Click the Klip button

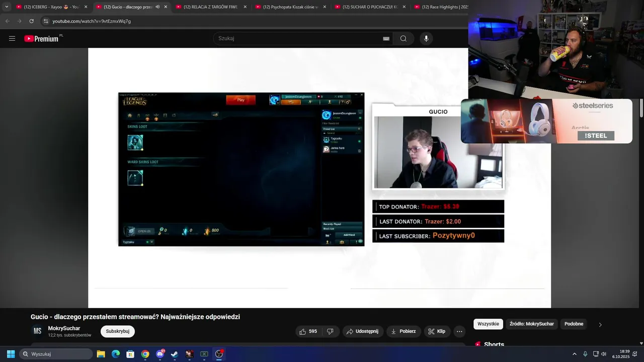point(437,331)
